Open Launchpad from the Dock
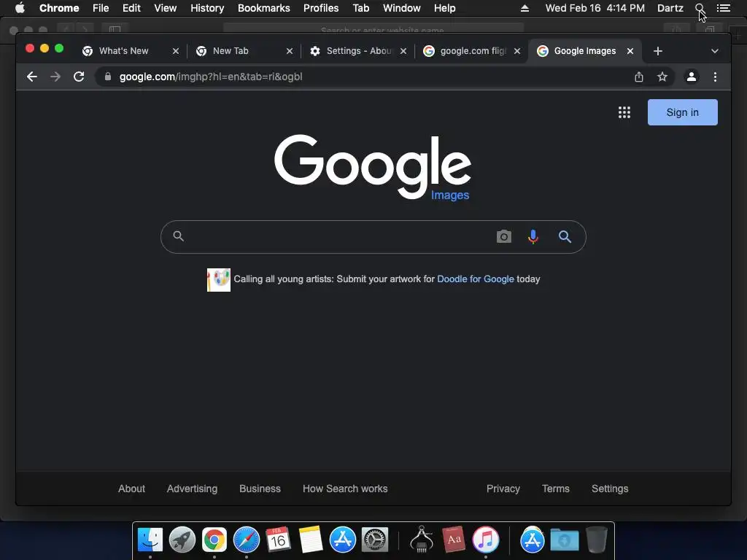Screen dimensions: 747x560 point(182,540)
